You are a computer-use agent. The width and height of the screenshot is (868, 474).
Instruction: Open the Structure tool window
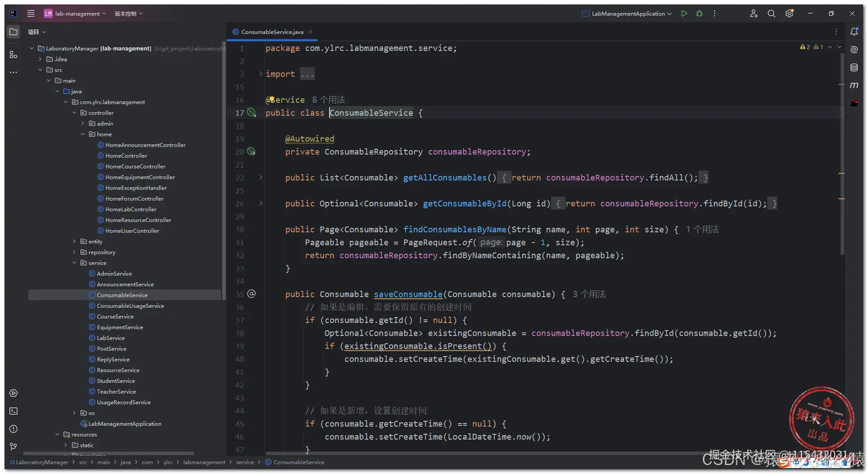(13, 55)
